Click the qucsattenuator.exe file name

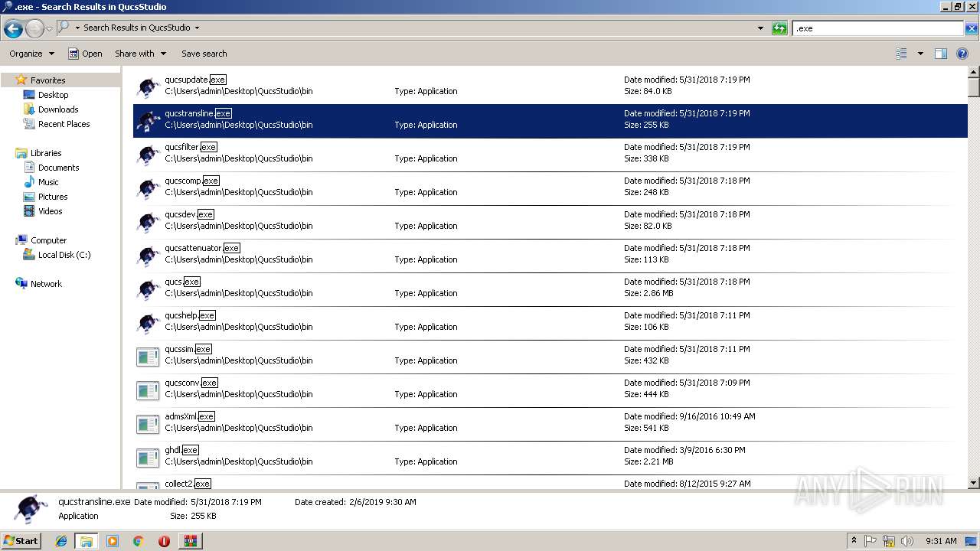202,248
